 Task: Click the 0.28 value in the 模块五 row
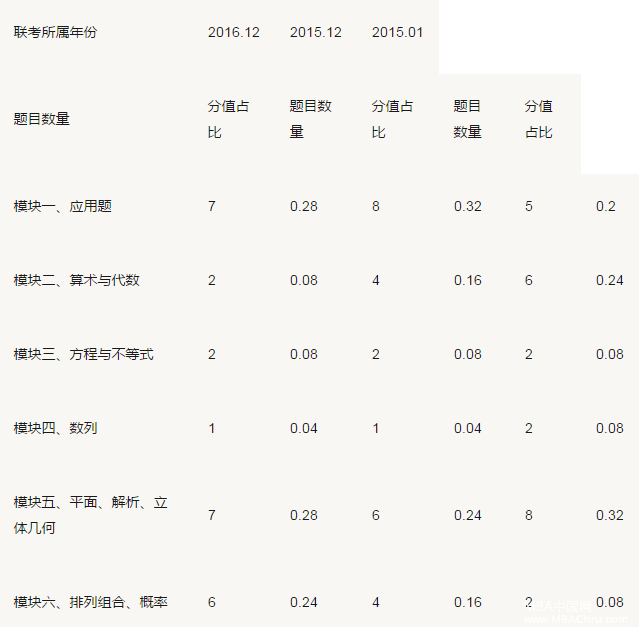(x=304, y=515)
